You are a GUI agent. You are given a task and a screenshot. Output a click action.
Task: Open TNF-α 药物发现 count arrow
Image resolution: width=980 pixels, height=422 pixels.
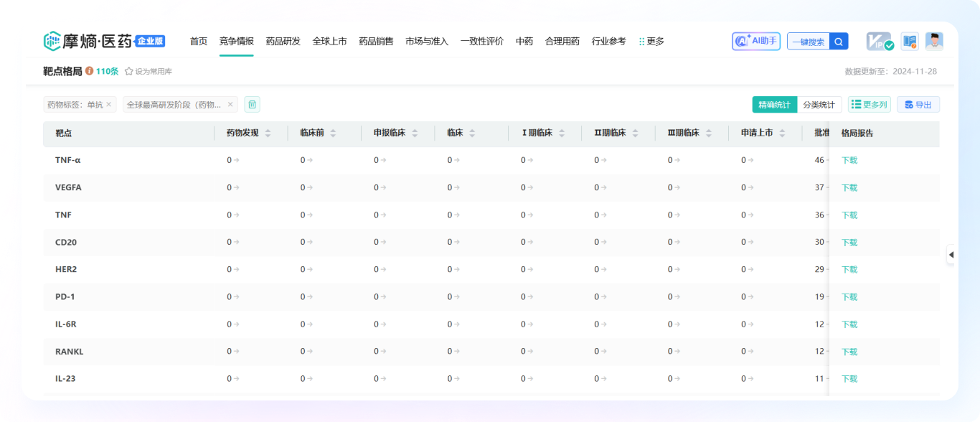pyautogui.click(x=236, y=160)
